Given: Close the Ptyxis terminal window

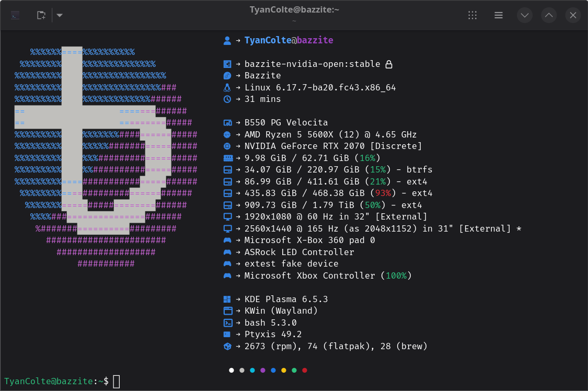Looking at the screenshot, I should point(573,15).
